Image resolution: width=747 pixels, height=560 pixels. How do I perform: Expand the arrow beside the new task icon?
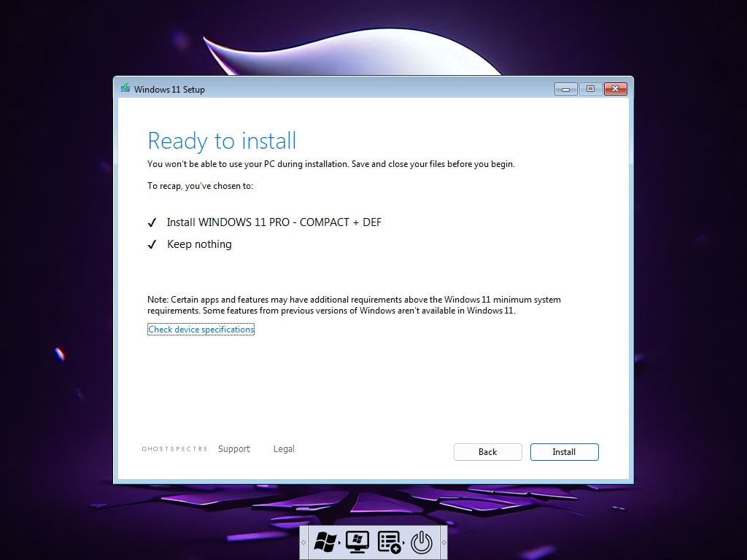point(403,542)
